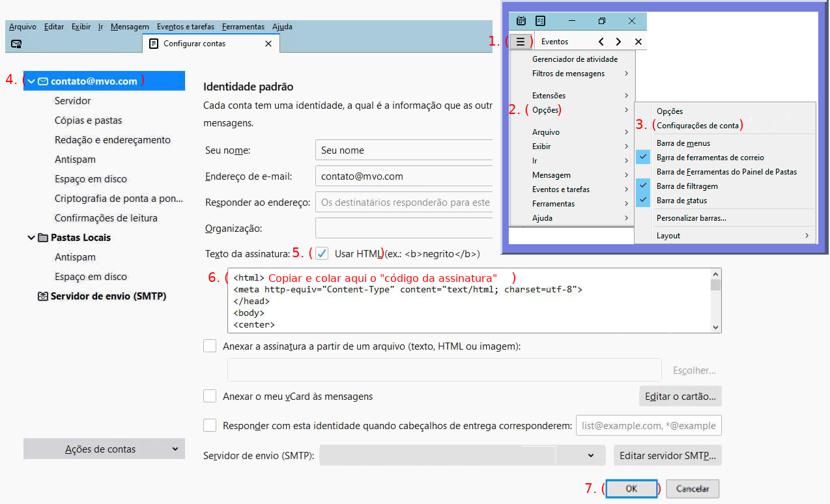The height and width of the screenshot is (504, 830).
Task: Close the Configurar contas tab
Action: 268,44
